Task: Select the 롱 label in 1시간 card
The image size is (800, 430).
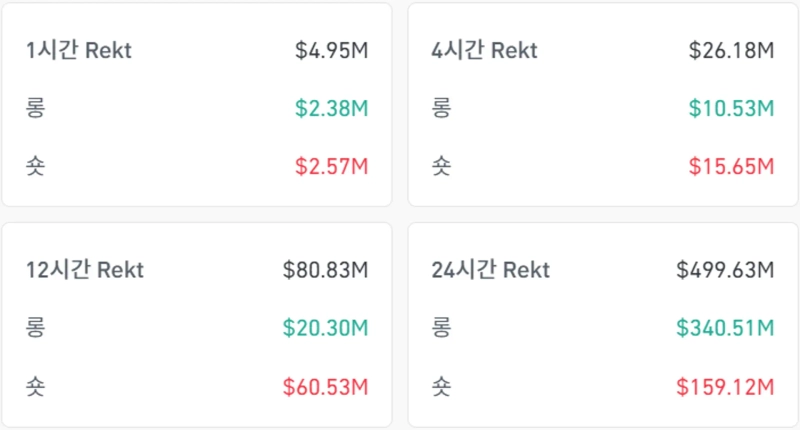Action: pos(37,108)
